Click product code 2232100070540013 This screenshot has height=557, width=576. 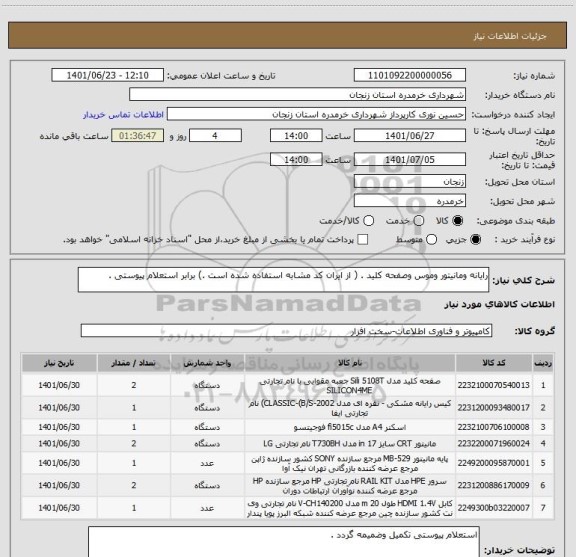[493, 385]
